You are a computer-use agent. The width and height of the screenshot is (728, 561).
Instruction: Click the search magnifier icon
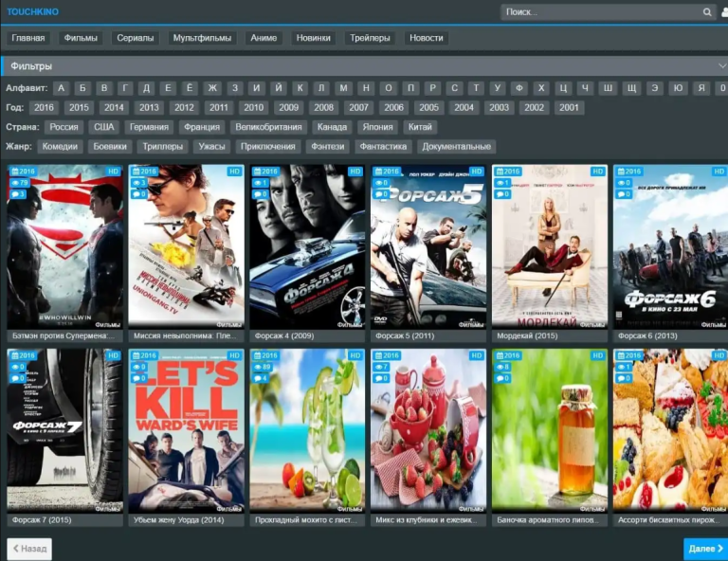706,12
